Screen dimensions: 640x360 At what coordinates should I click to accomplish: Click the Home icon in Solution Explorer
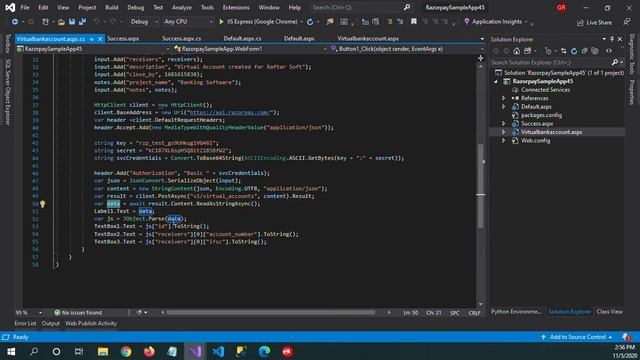click(x=517, y=51)
